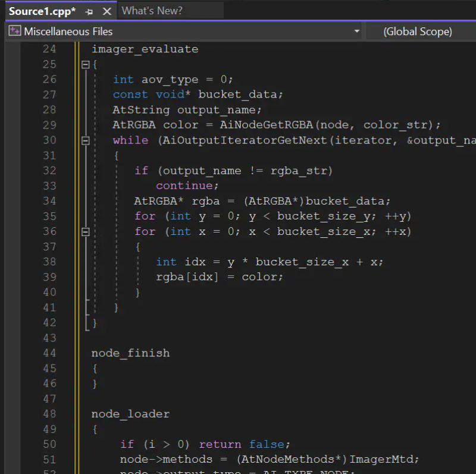The width and height of the screenshot is (476, 474).
Task: Click the (AtRGBA*) cast on line 34
Action: (x=274, y=201)
